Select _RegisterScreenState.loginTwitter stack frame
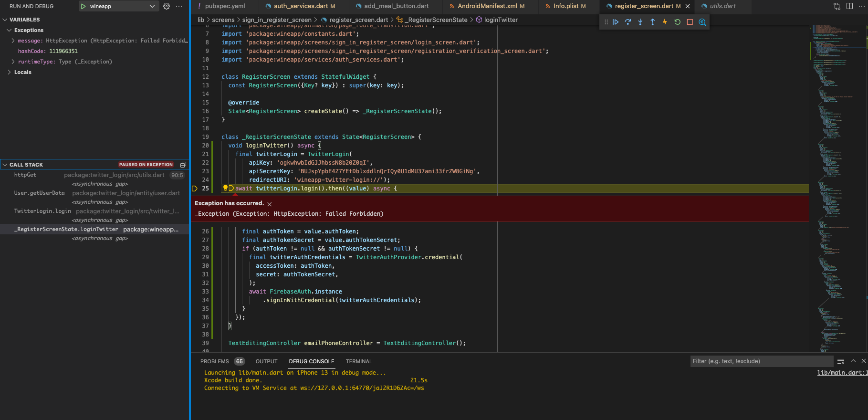Screen dimensions: 868x420 click(x=94, y=230)
